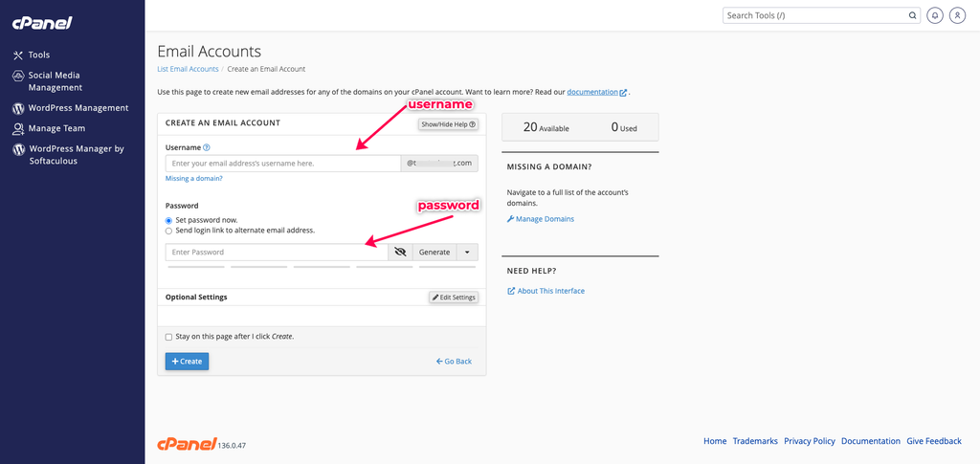
Task: Toggle password visibility eye icon
Action: (401, 253)
